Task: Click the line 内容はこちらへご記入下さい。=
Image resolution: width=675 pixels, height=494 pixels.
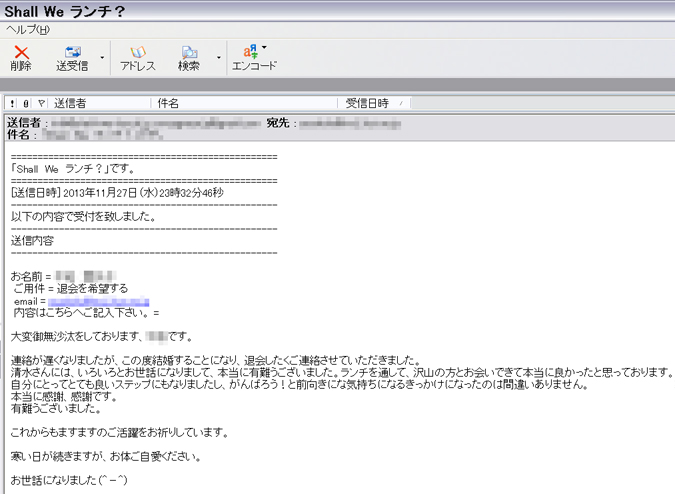Action: click(x=86, y=312)
